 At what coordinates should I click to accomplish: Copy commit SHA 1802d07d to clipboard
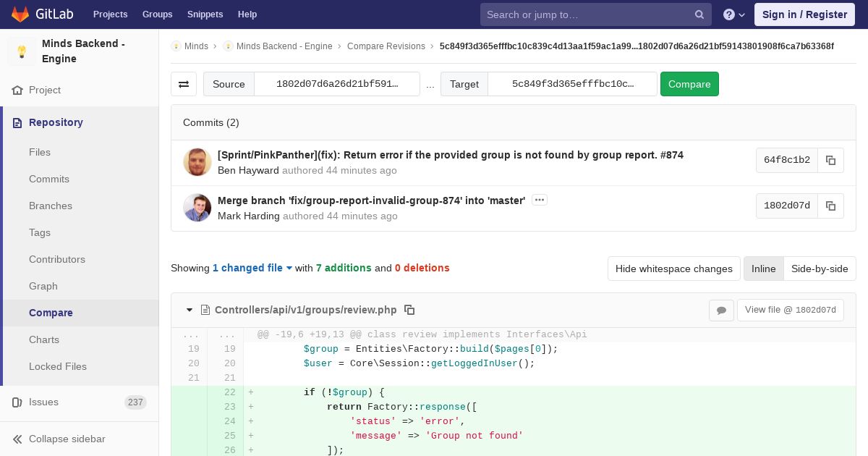pos(830,206)
